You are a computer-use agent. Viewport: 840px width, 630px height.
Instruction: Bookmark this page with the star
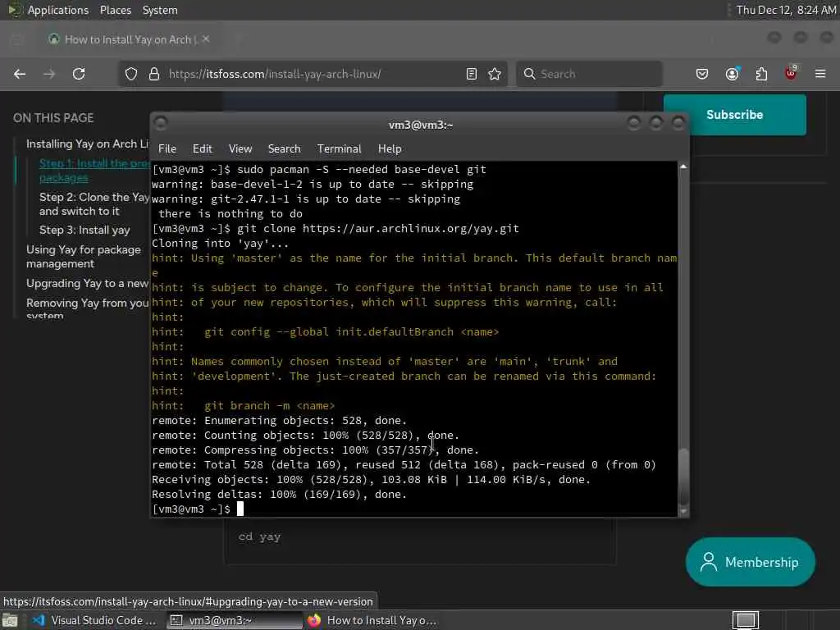click(495, 74)
